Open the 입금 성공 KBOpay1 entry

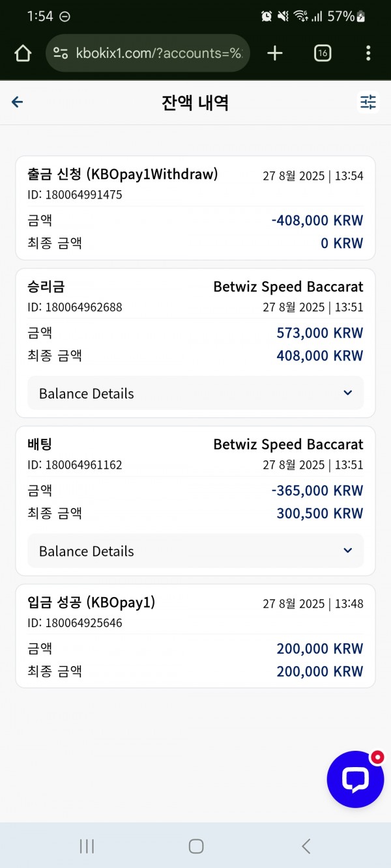195,636
